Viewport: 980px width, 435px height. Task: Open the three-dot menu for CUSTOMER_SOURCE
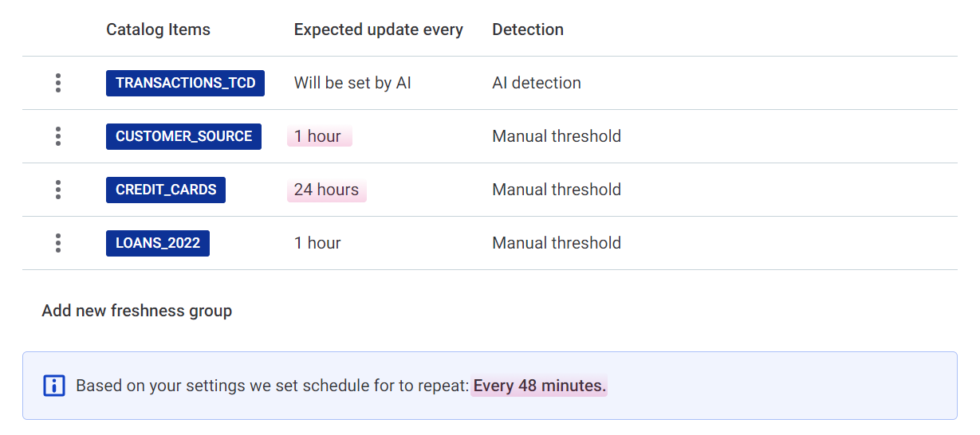(58, 136)
